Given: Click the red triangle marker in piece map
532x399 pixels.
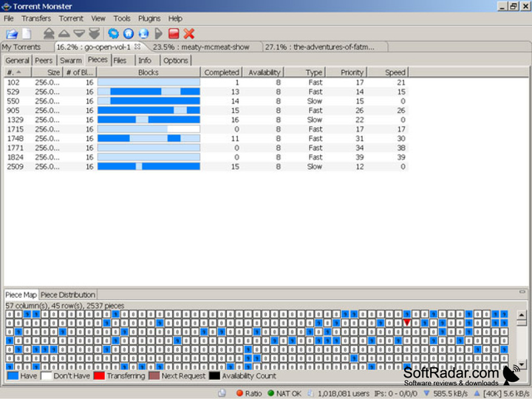Looking at the screenshot, I should coord(407,322).
